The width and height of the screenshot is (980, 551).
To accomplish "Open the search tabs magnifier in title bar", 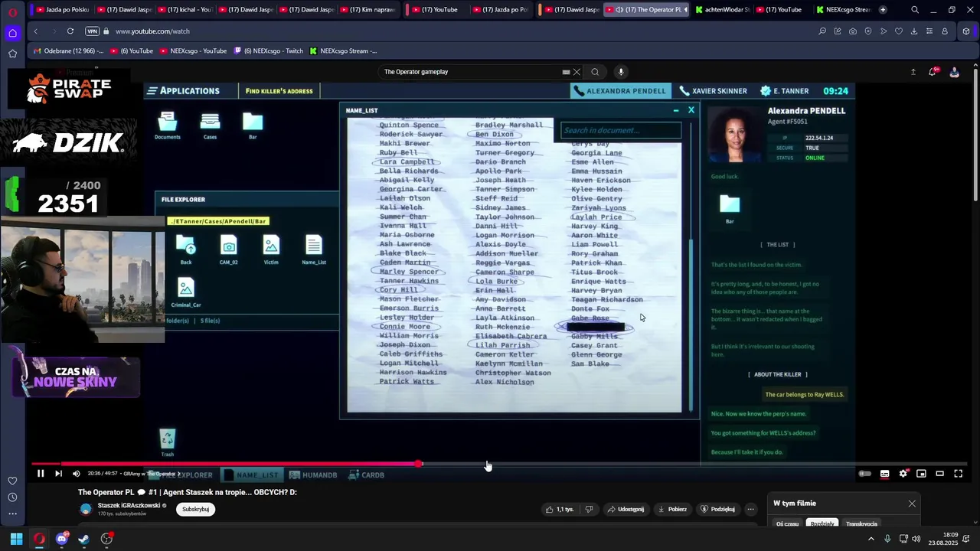I will [x=915, y=10].
